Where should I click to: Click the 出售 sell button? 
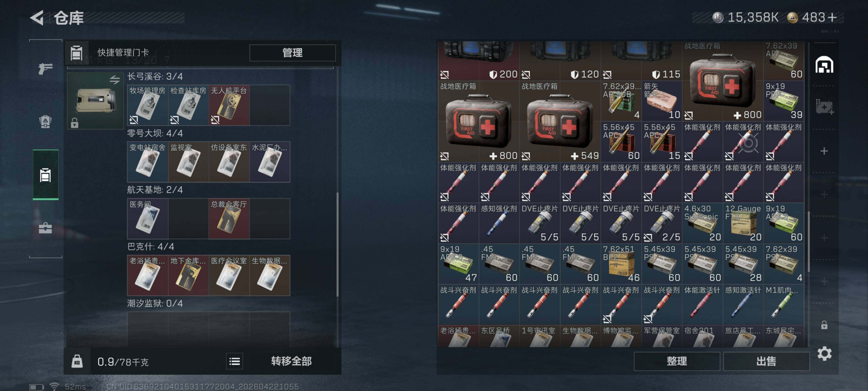click(x=766, y=361)
